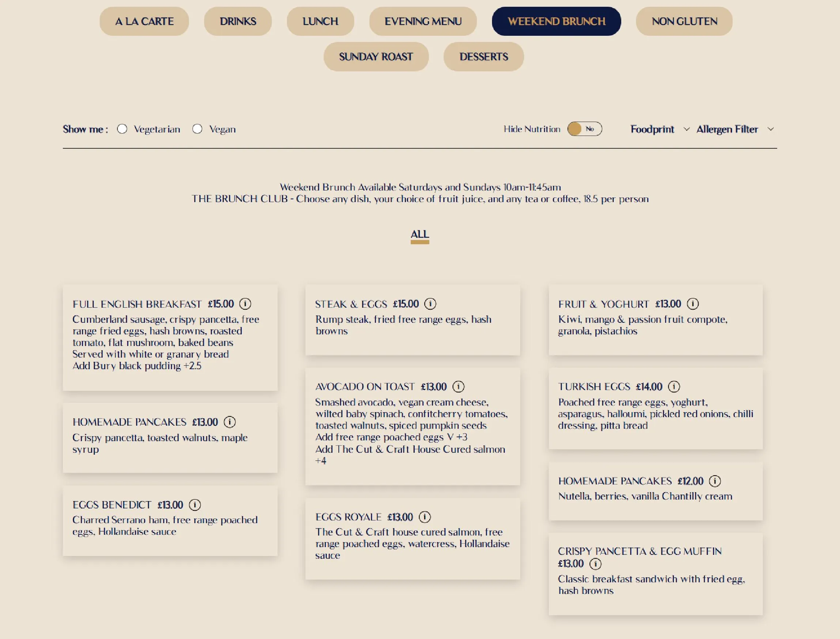Screen dimensions: 840x639
Task: Open the Evening Menu tab
Action: [x=423, y=21]
